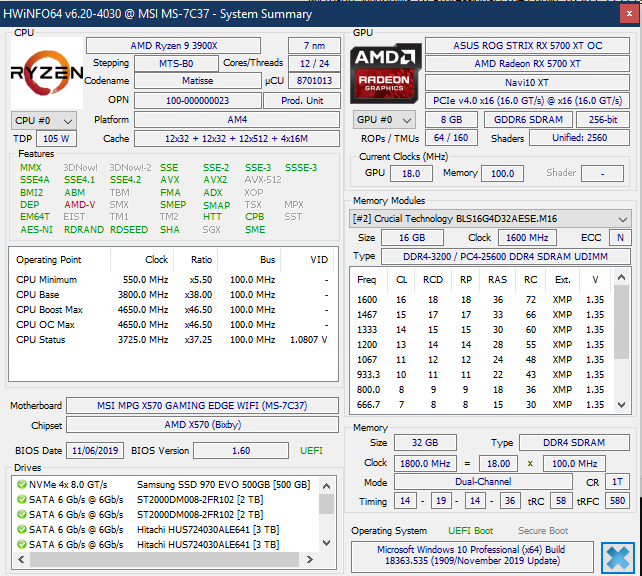Click the cache 12x32 + 12x32 field

(237, 138)
